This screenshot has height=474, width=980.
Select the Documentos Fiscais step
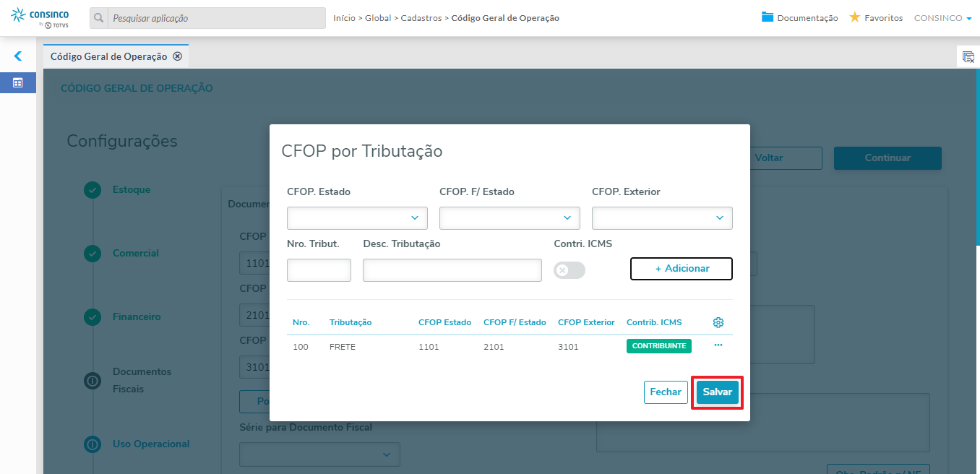point(142,381)
